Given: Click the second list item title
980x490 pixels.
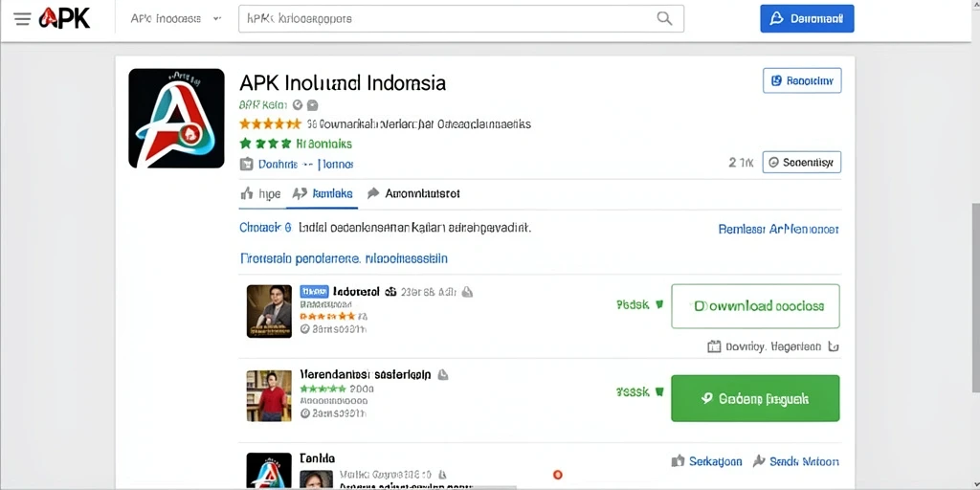Looking at the screenshot, I should 366,375.
